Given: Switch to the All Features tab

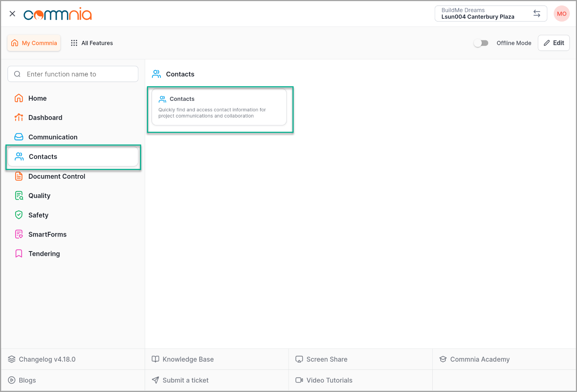Looking at the screenshot, I should 92,43.
